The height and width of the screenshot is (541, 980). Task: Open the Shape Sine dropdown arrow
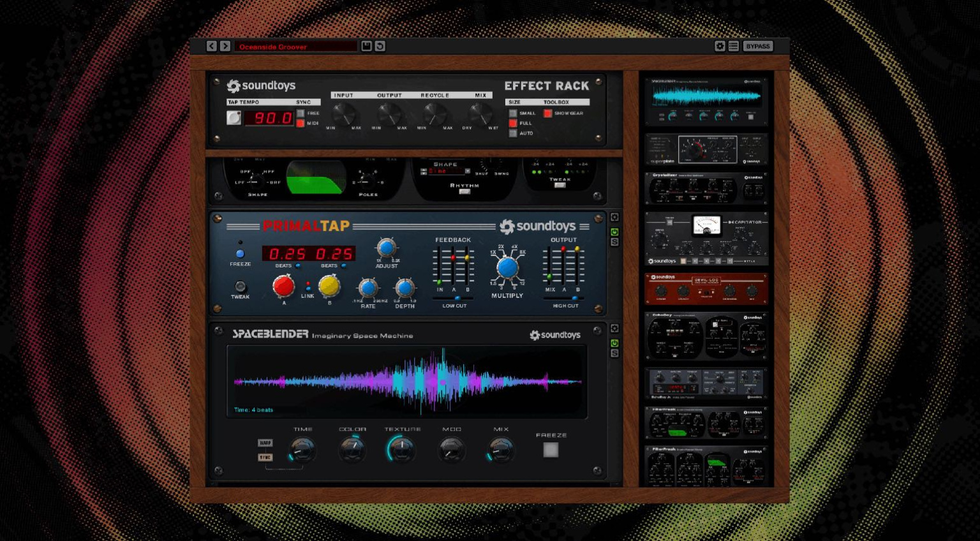(x=468, y=172)
